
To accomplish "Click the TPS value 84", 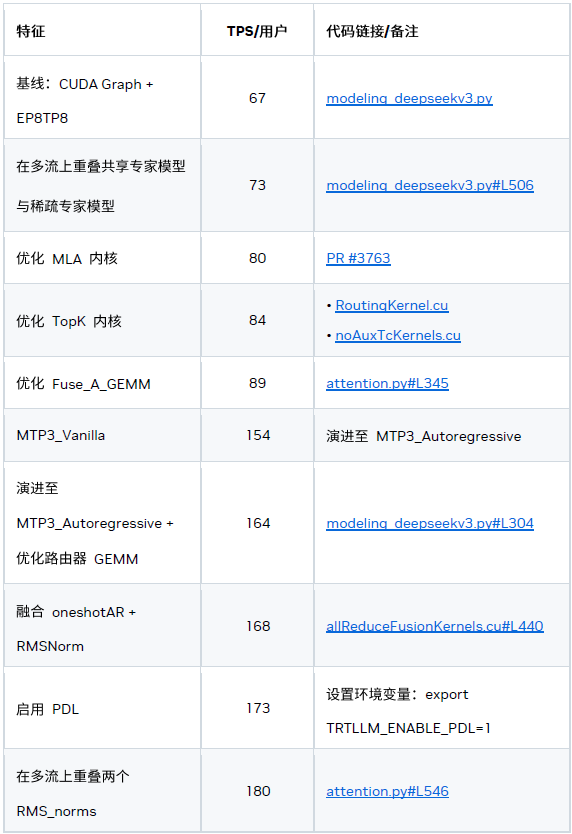I will (x=257, y=320).
